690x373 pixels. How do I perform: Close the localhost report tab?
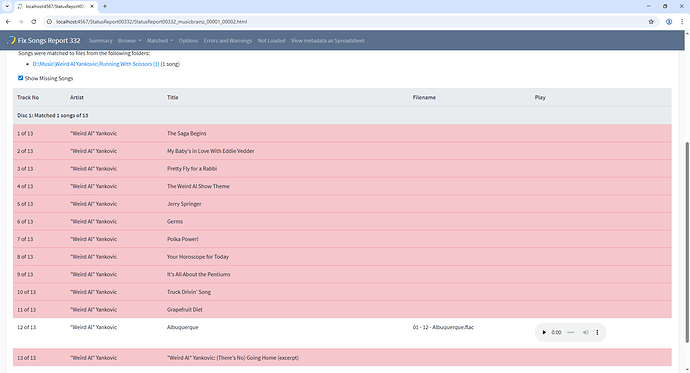[x=92, y=6]
